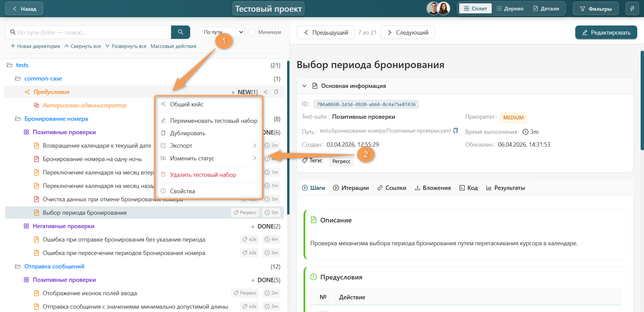Viewport: 644px width, 312px height.
Task: Click the file icon of Бронирование номера на одну ночь
Action: (37, 159)
